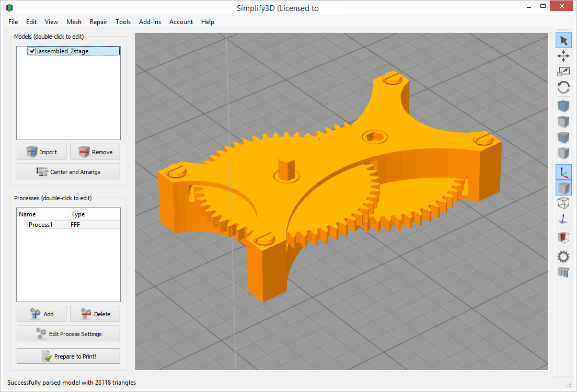Select the assembled_2stage model name
The width and height of the screenshot is (577, 392).
64,51
